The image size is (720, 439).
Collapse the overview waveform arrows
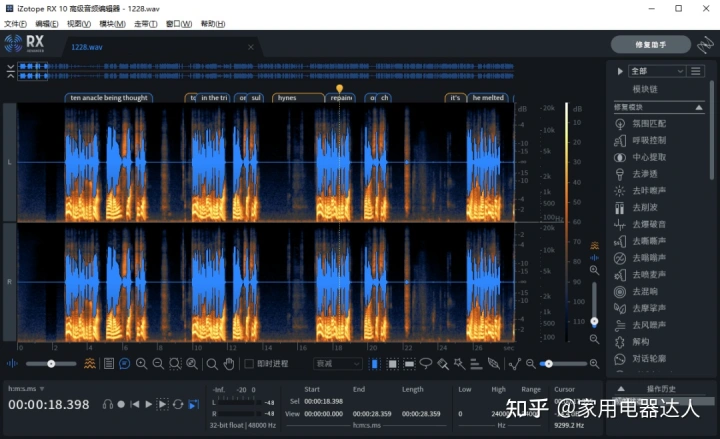pos(11,72)
